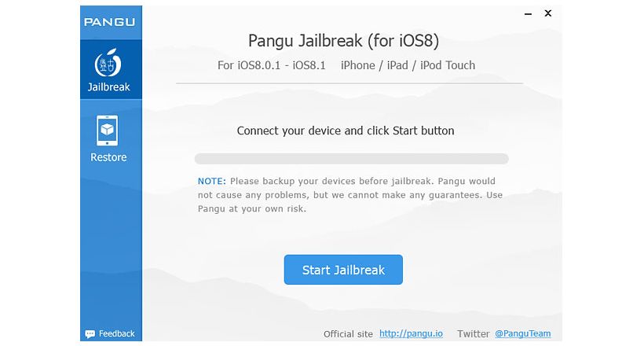The width and height of the screenshot is (644, 346).
Task: Click the Start Jailbreak button
Action: (x=343, y=270)
